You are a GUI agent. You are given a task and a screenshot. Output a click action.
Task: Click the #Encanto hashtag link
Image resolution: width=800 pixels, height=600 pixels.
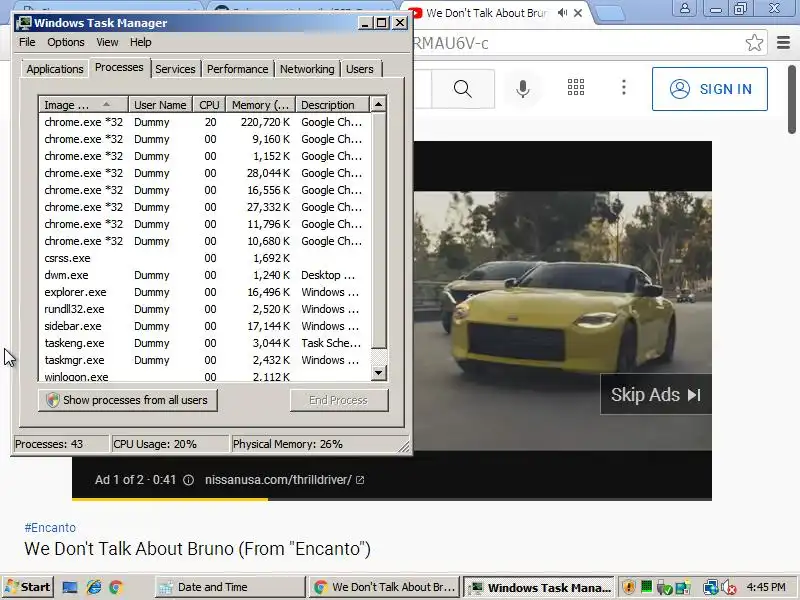click(50, 528)
